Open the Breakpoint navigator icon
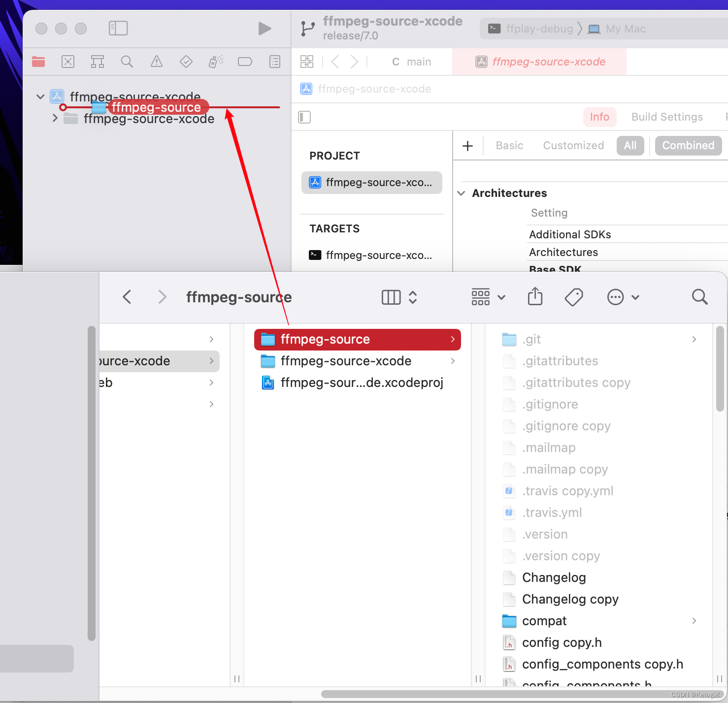The width and height of the screenshot is (728, 703). [x=245, y=62]
